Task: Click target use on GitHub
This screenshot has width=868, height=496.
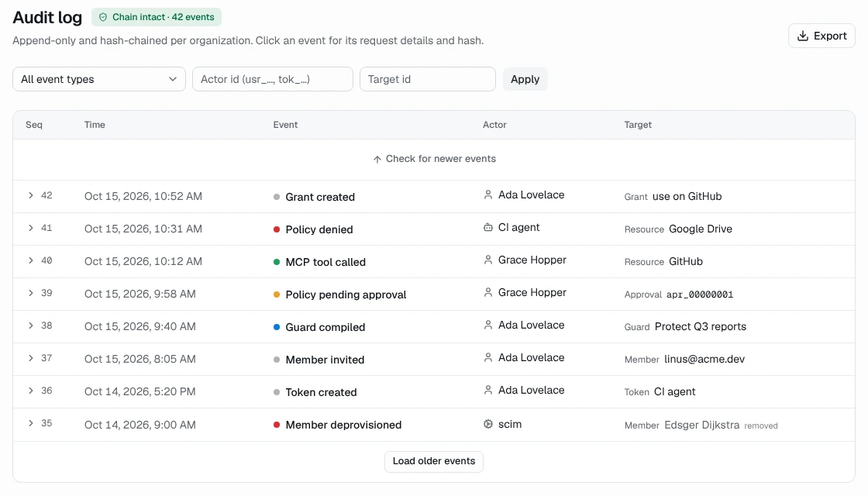Action: [x=687, y=197]
